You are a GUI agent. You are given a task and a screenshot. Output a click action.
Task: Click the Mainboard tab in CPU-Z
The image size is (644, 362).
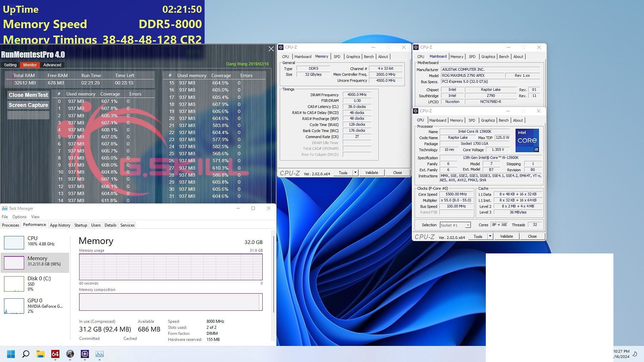437,56
